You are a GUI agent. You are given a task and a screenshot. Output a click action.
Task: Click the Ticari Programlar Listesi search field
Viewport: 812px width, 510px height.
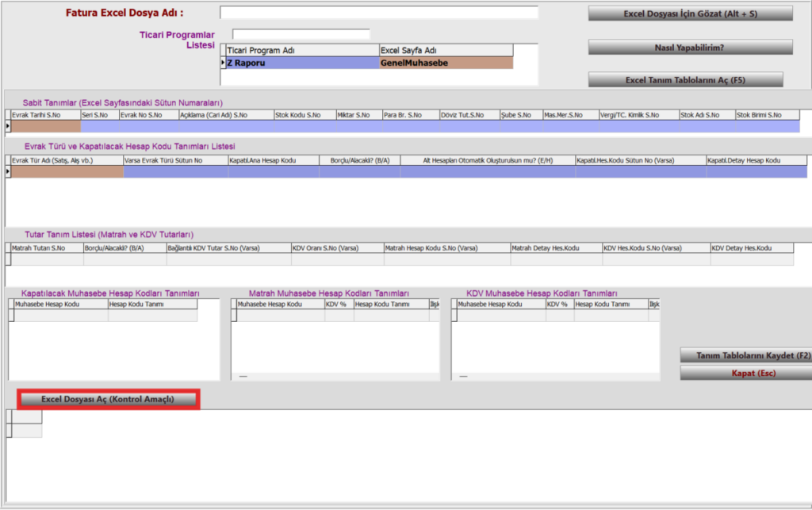[301, 34]
